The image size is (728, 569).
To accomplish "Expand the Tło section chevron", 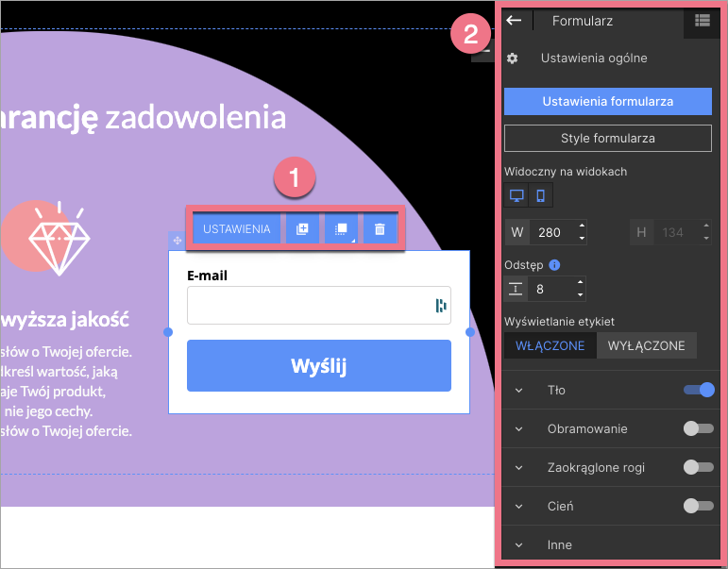I will coord(518,390).
